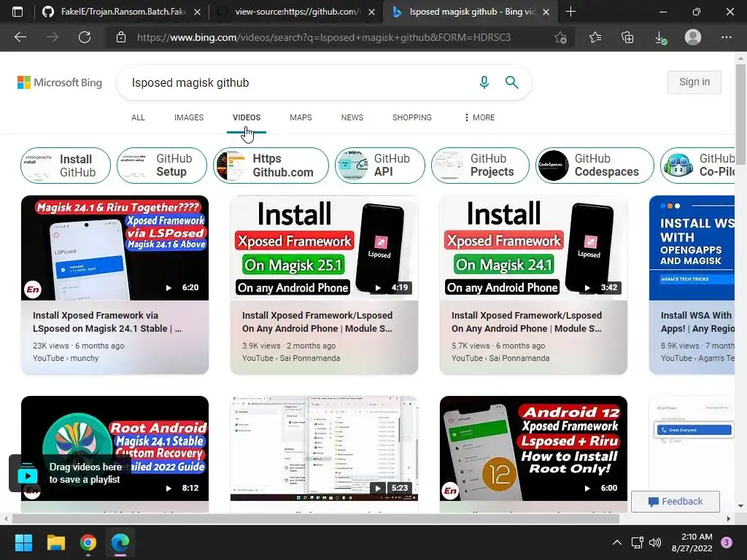Image resolution: width=747 pixels, height=560 pixels.
Task: Click the magnifier search icon in Bing
Action: click(511, 82)
